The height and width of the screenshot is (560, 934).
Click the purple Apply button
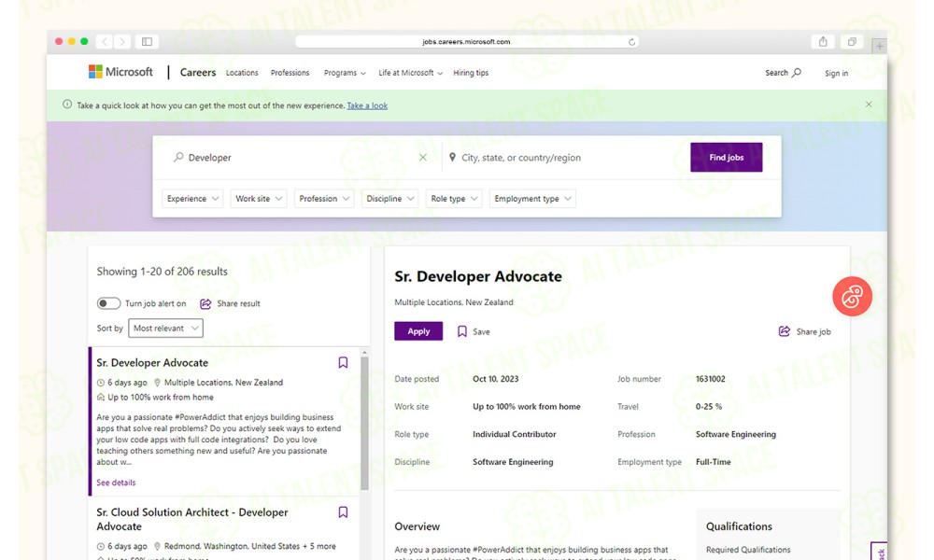pyautogui.click(x=418, y=331)
